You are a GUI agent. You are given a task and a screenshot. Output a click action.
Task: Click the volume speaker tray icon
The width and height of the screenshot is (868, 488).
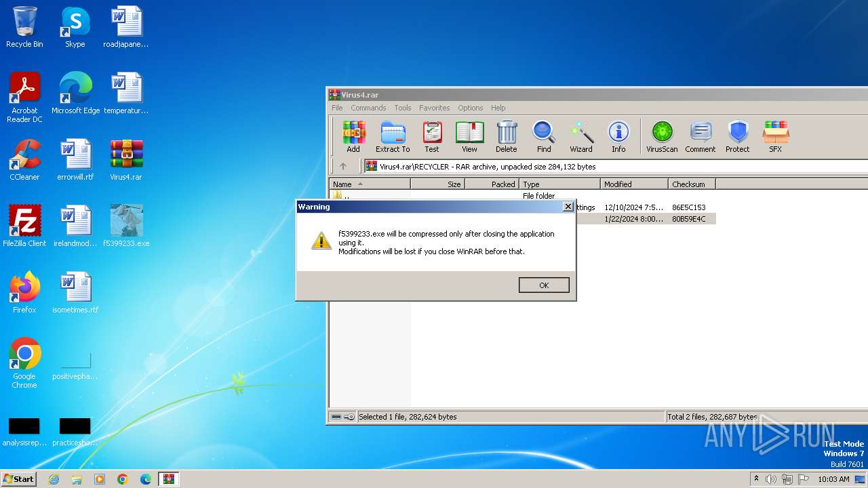pos(771,479)
